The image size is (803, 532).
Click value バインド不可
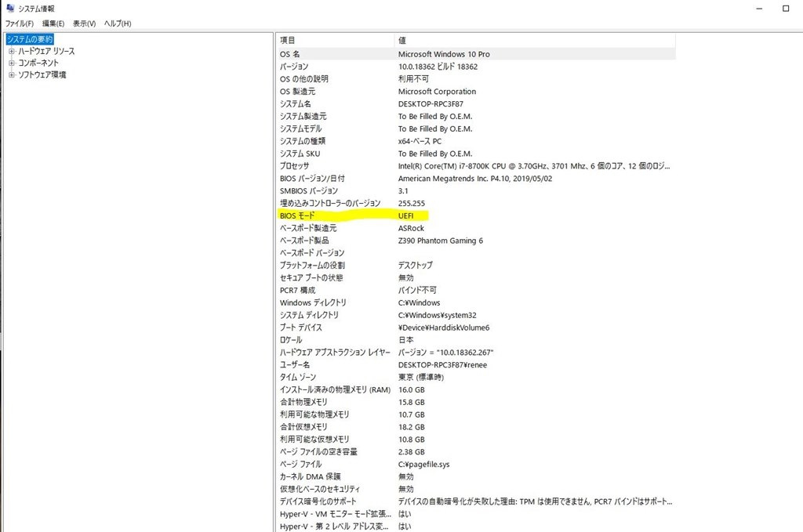coord(417,290)
